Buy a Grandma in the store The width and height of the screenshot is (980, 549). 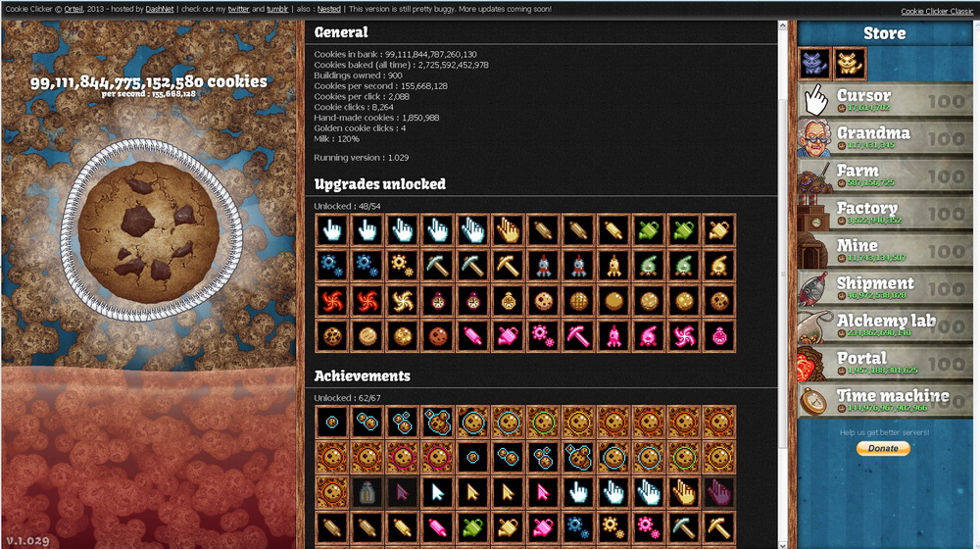[885, 137]
